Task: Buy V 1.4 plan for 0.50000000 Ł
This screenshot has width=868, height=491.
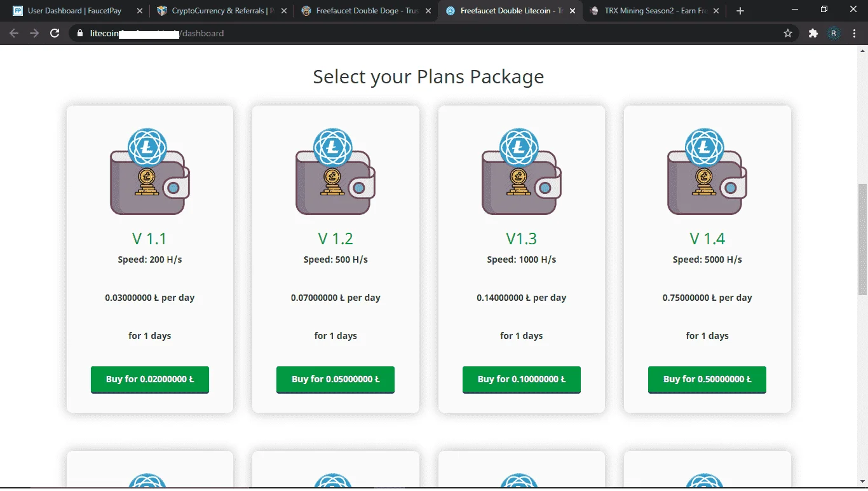Action: [x=707, y=380]
